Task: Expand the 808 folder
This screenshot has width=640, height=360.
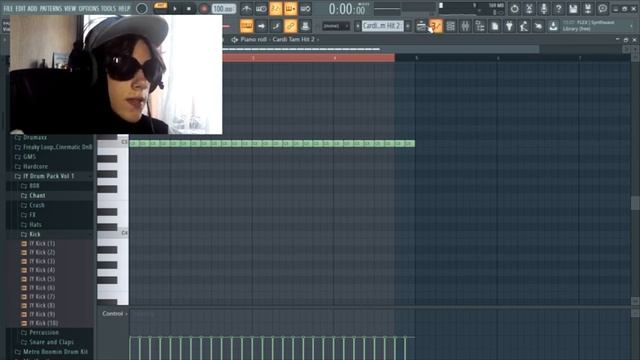Action: 34,186
